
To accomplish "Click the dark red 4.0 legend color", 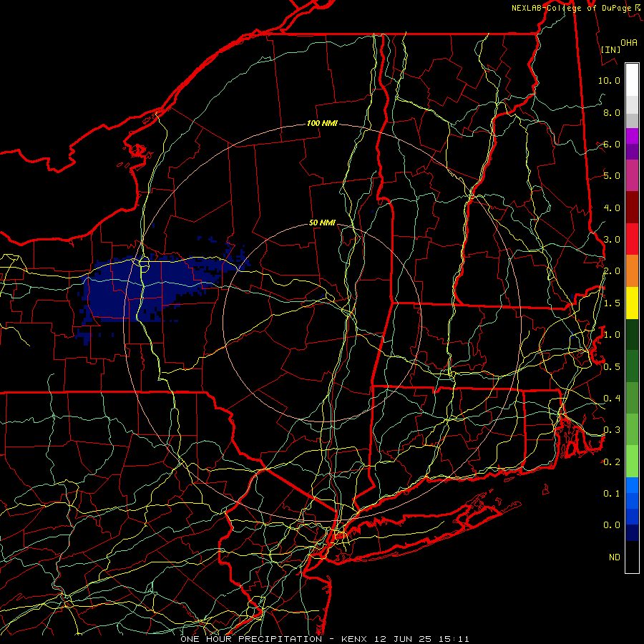I will pos(632,207).
